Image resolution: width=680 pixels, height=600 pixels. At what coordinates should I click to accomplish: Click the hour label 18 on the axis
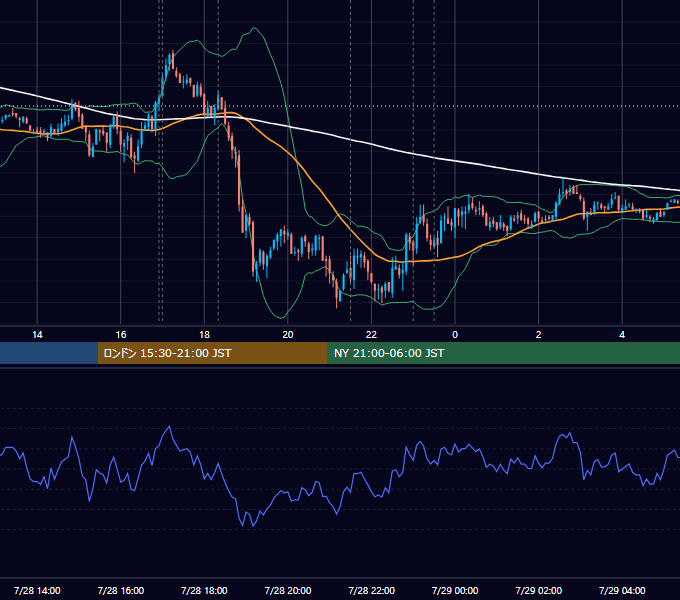[204, 335]
